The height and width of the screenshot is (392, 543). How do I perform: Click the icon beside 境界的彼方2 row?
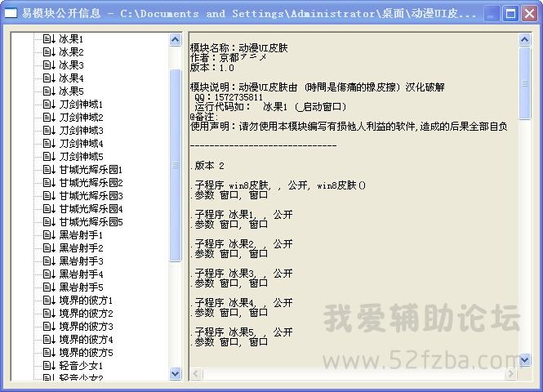tap(49, 314)
